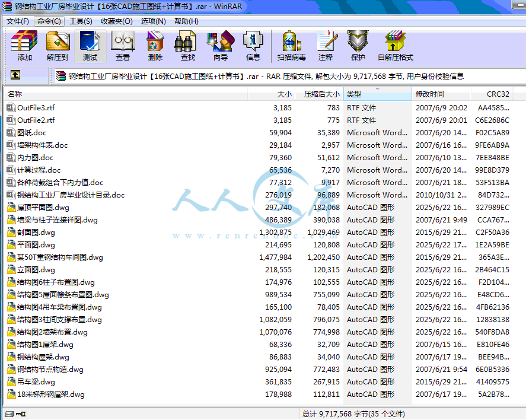Click the 查找 (Find) binoculars icon
Image resolution: width=526 pixels, height=420 pixels.
click(x=185, y=42)
